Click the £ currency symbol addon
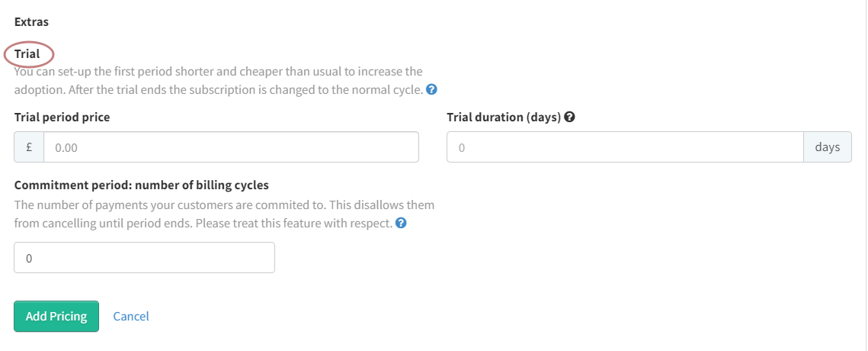The width and height of the screenshot is (868, 351). point(29,147)
